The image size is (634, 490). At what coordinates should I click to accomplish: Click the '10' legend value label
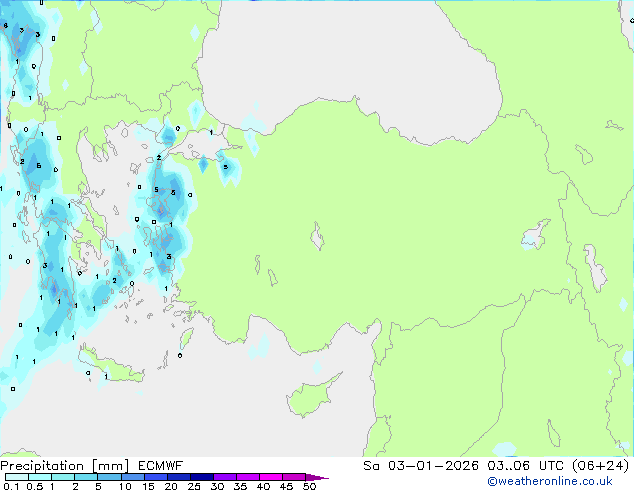125,486
